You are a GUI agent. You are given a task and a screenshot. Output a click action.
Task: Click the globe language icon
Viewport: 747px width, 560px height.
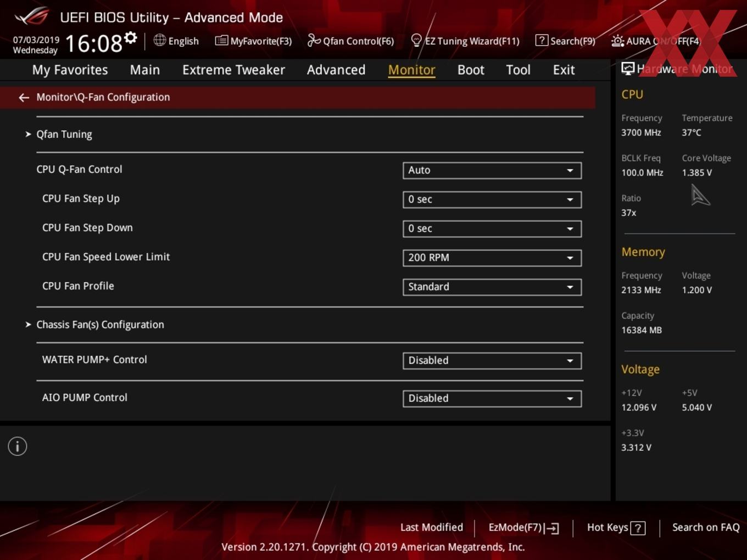click(159, 40)
